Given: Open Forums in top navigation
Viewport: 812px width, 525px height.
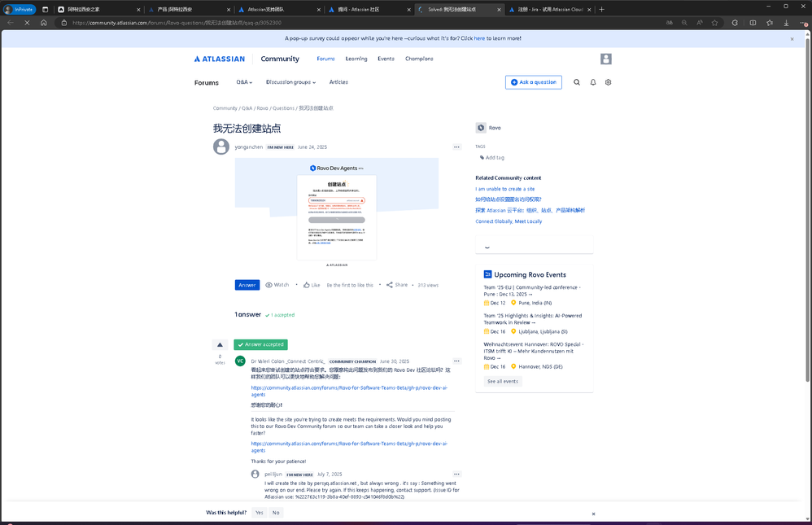Looking at the screenshot, I should click(325, 59).
